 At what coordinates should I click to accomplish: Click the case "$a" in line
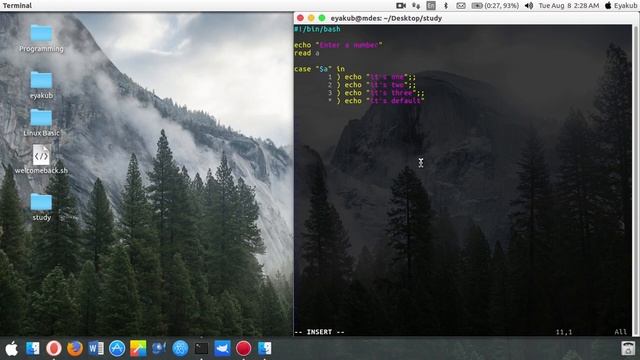pyautogui.click(x=320, y=69)
